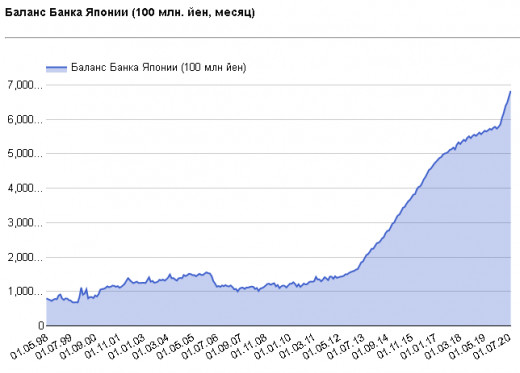The image size is (520, 373).
Task: Click the 01.07.99 x-axis date label
Action: pyautogui.click(x=54, y=347)
